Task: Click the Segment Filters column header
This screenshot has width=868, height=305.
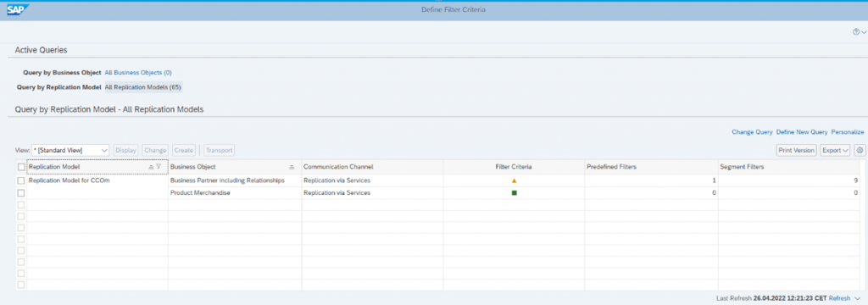Action: [x=789, y=167]
